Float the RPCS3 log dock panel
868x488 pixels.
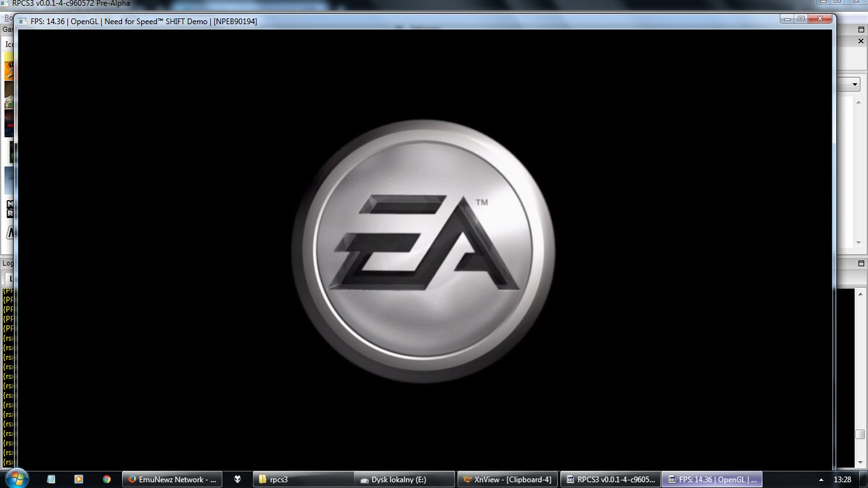[x=862, y=263]
